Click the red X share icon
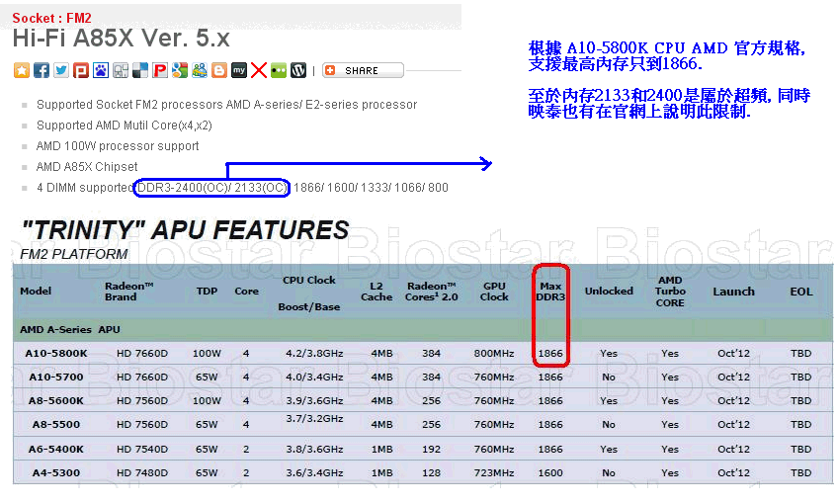The height and width of the screenshot is (504, 837). pyautogui.click(x=258, y=70)
